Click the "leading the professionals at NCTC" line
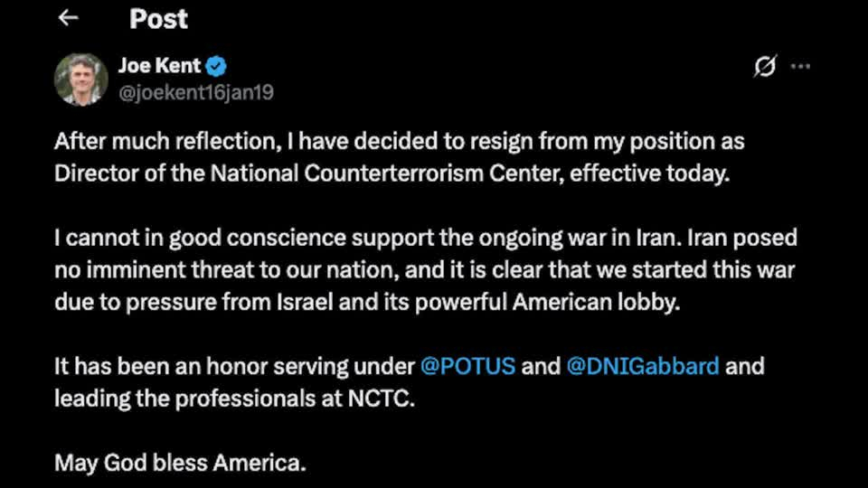 [x=234, y=398]
